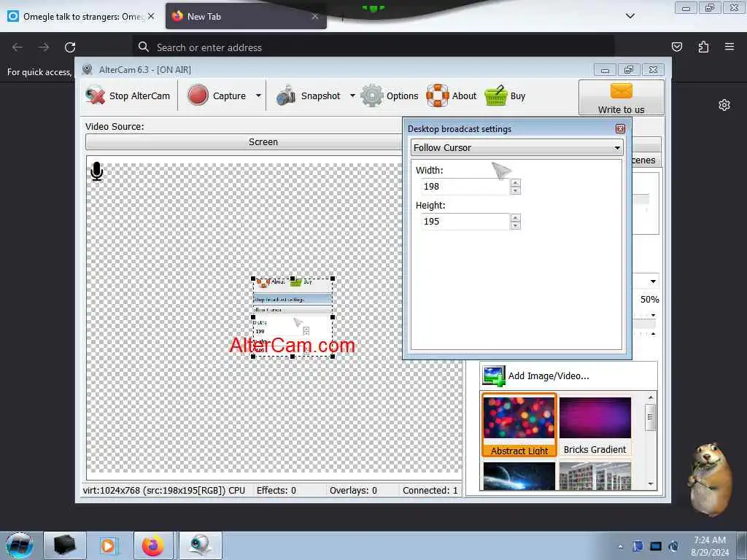Click Write to us envelope button

coord(622,98)
